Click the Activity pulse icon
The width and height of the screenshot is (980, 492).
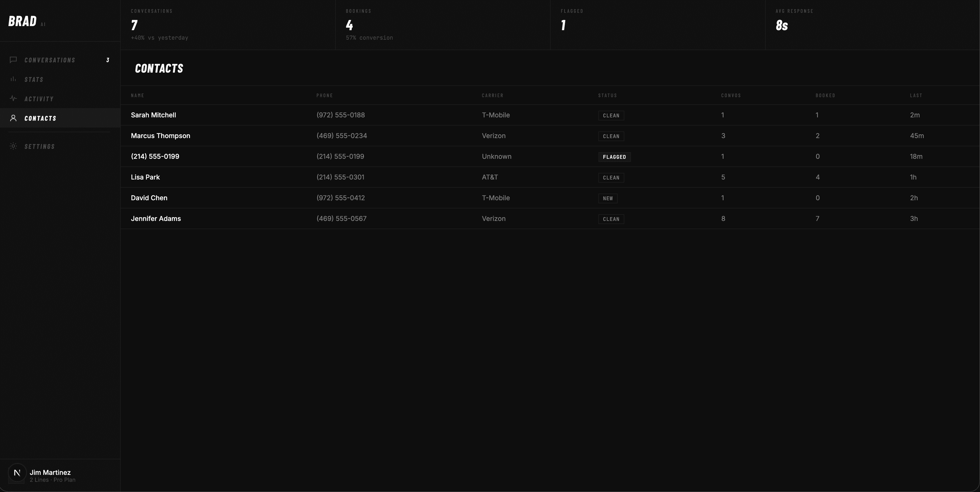pos(13,98)
